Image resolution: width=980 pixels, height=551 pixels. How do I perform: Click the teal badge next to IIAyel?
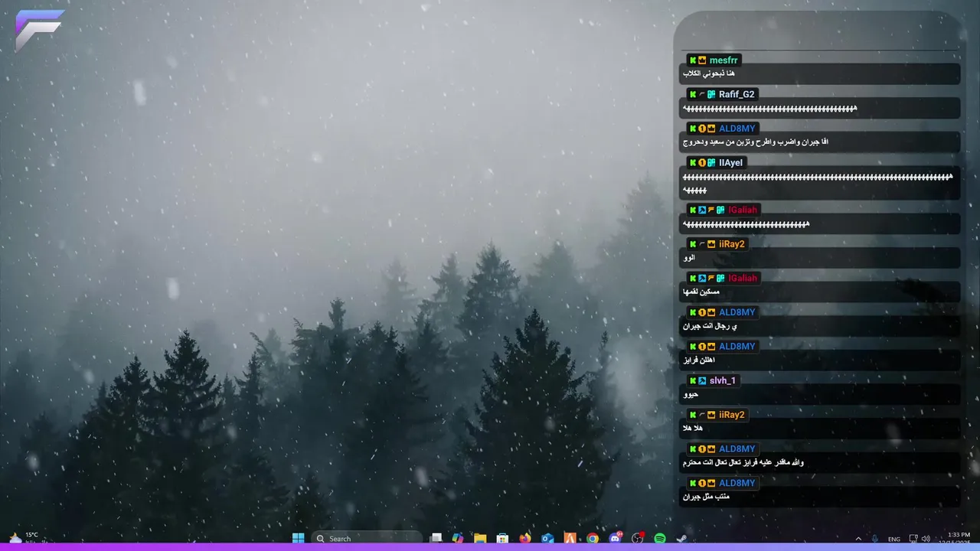711,162
